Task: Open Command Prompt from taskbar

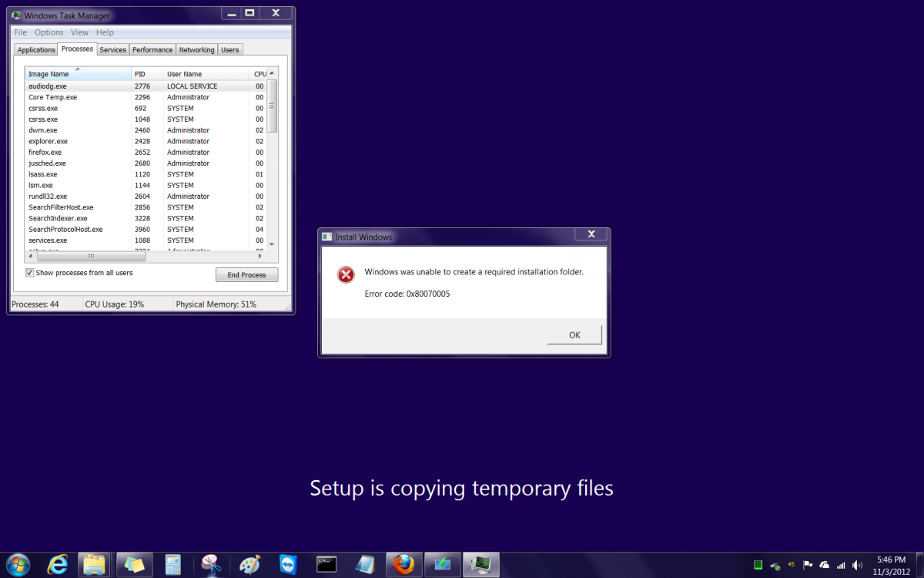Action: click(326, 564)
